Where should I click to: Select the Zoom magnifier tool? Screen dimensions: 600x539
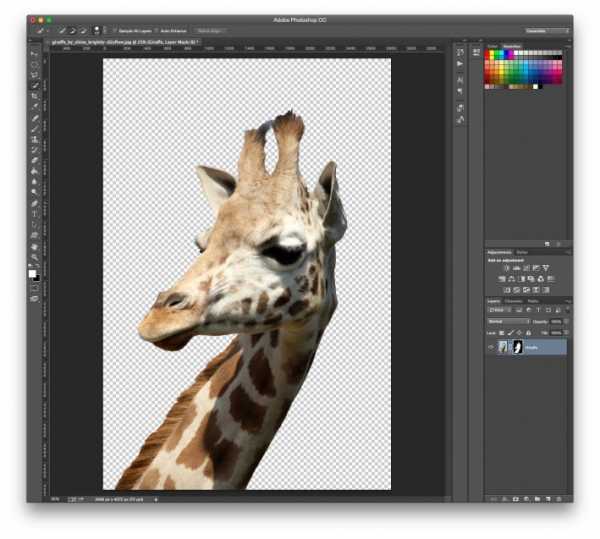(34, 256)
